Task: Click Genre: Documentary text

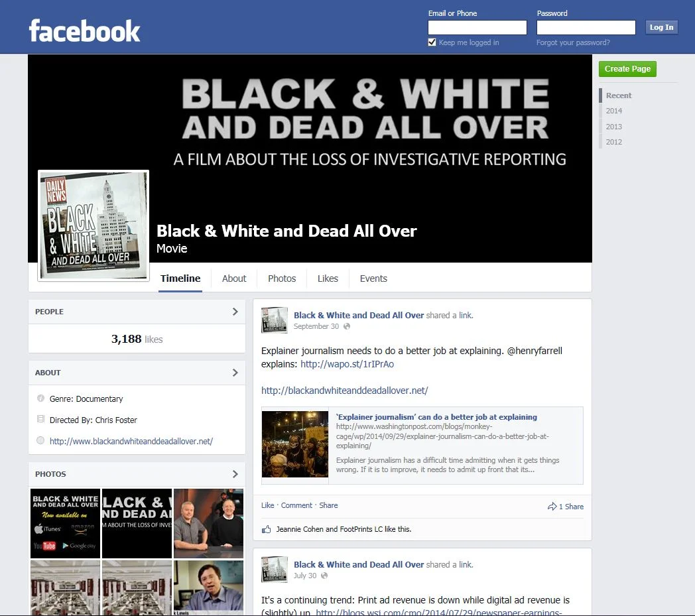Action: pyautogui.click(x=86, y=399)
